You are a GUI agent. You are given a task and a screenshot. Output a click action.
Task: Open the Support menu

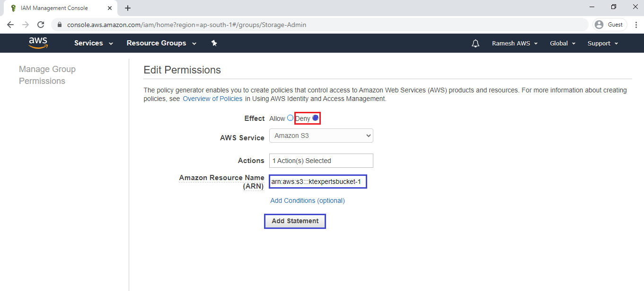pyautogui.click(x=602, y=43)
